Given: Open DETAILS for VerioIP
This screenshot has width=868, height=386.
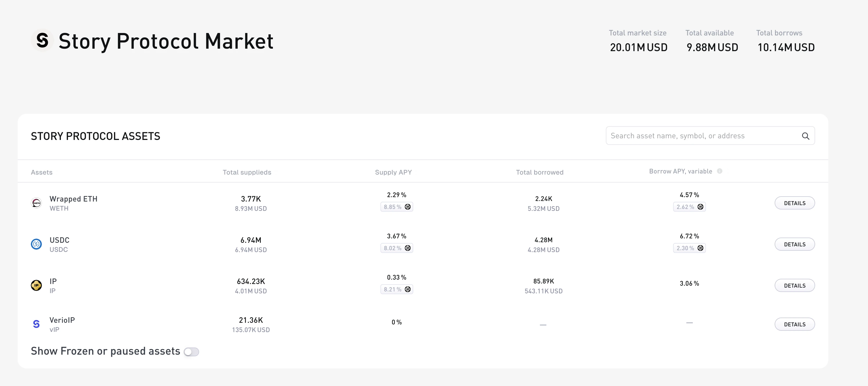Looking at the screenshot, I should coord(794,324).
